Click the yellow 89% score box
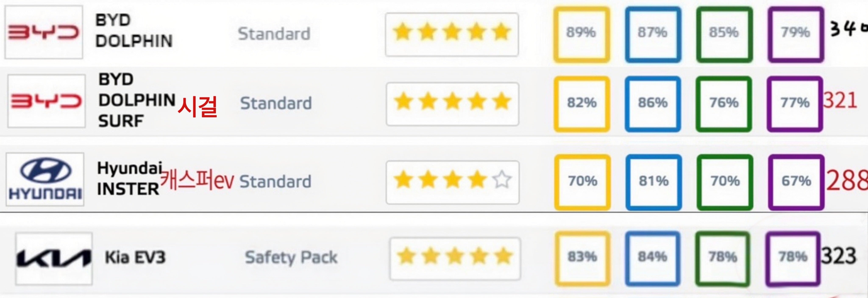The image size is (868, 298). [581, 34]
